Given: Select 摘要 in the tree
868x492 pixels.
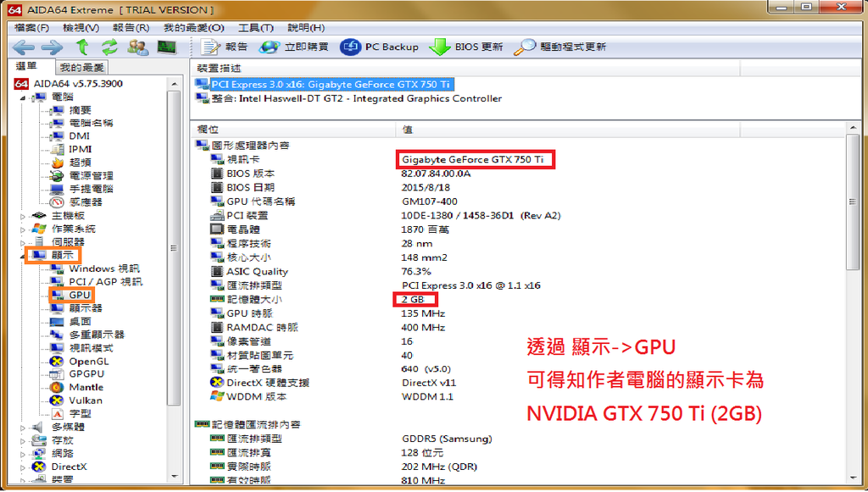Looking at the screenshot, I should coord(80,110).
